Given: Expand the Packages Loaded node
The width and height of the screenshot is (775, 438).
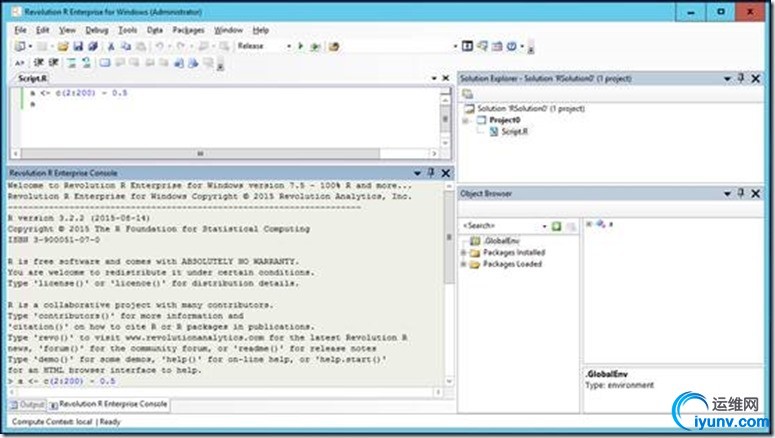Looking at the screenshot, I should 464,264.
